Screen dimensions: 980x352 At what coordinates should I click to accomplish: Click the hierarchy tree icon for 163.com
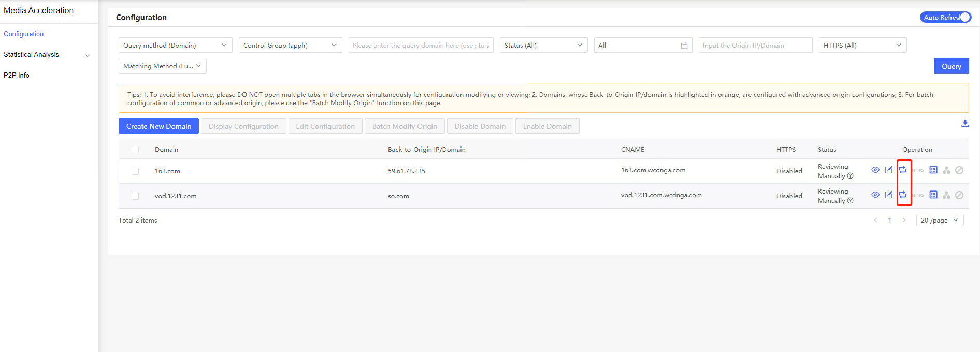(946, 170)
